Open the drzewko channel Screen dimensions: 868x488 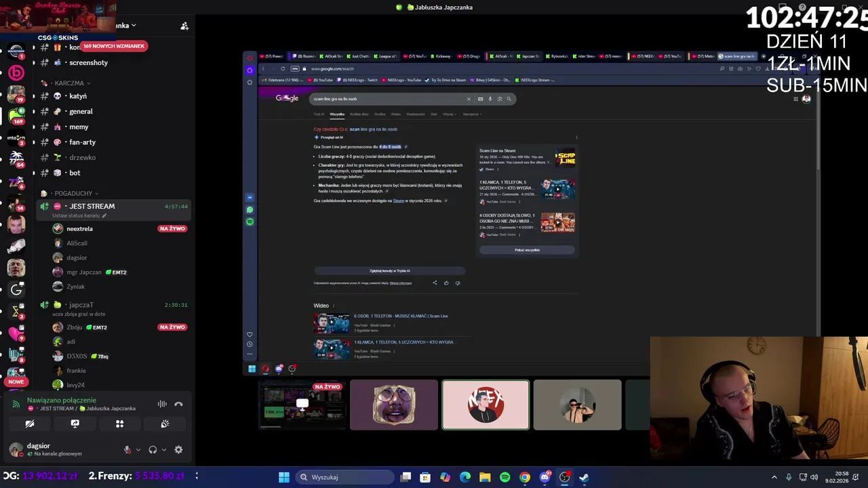pos(82,157)
